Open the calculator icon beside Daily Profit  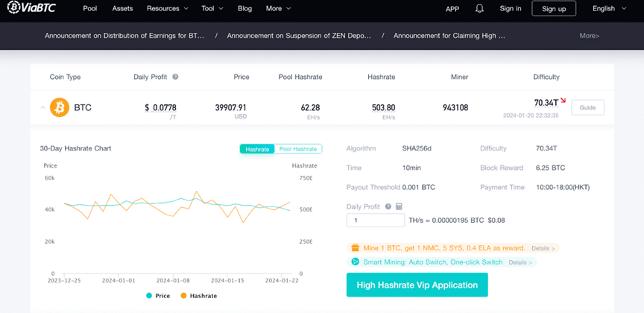click(399, 206)
